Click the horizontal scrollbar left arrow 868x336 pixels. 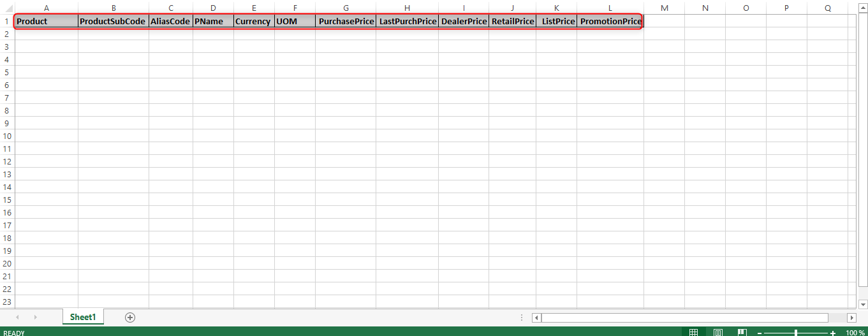click(536, 318)
